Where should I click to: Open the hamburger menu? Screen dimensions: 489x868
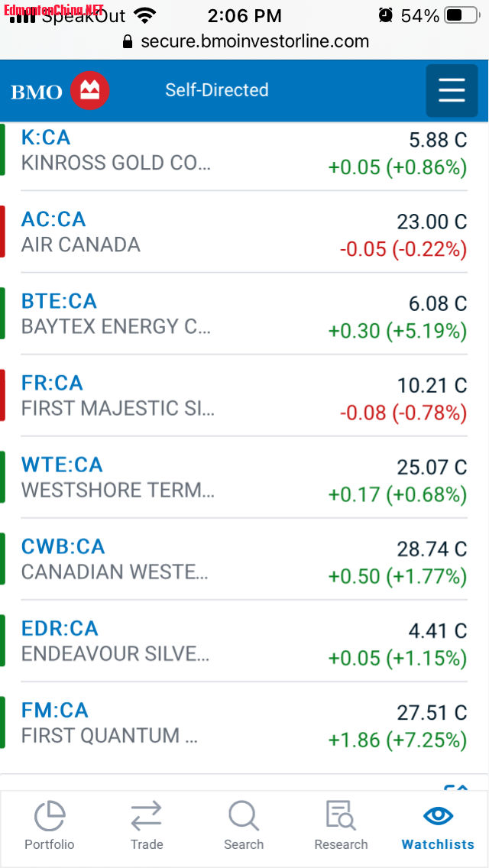coord(452,90)
